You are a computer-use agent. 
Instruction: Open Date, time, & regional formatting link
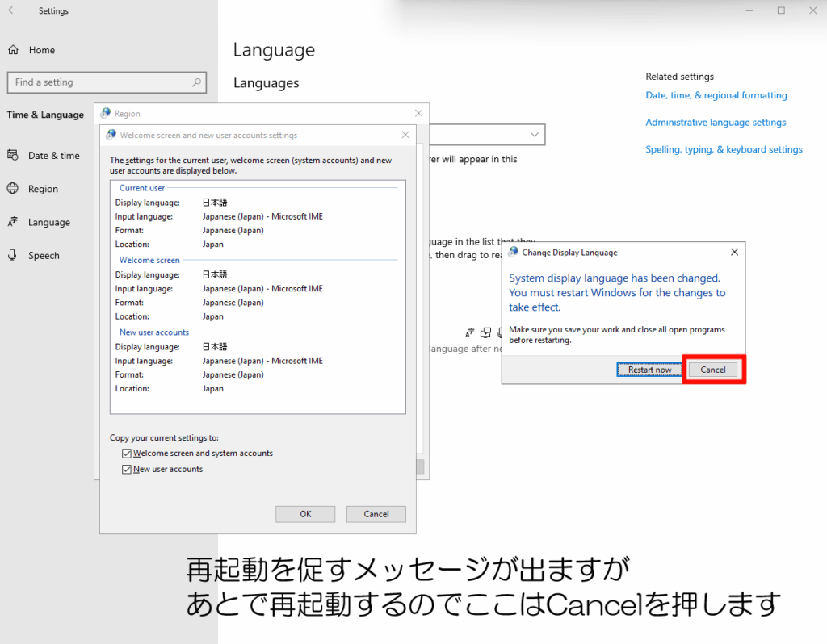tap(716, 95)
